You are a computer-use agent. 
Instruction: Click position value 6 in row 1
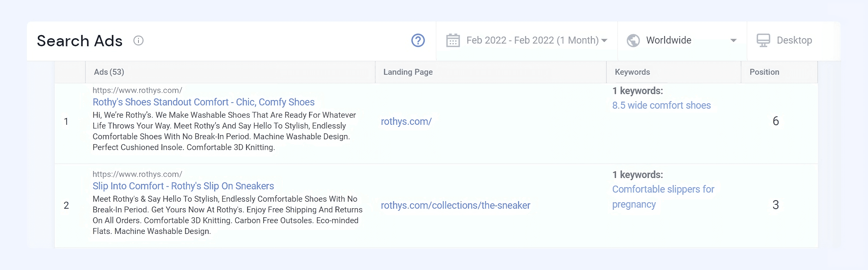pyautogui.click(x=775, y=121)
